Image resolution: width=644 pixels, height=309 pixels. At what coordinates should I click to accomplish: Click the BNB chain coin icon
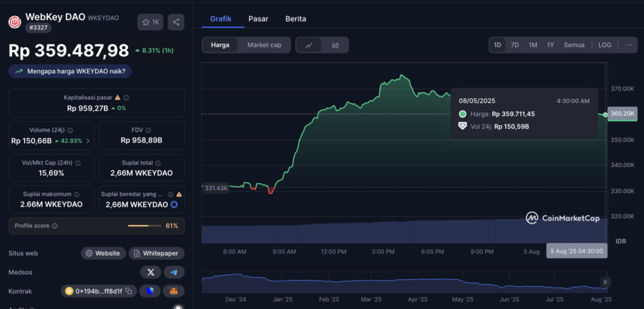pos(69,291)
